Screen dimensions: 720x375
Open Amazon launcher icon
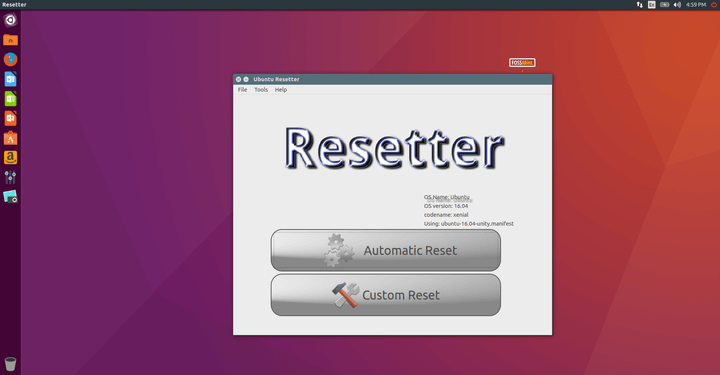[10, 157]
